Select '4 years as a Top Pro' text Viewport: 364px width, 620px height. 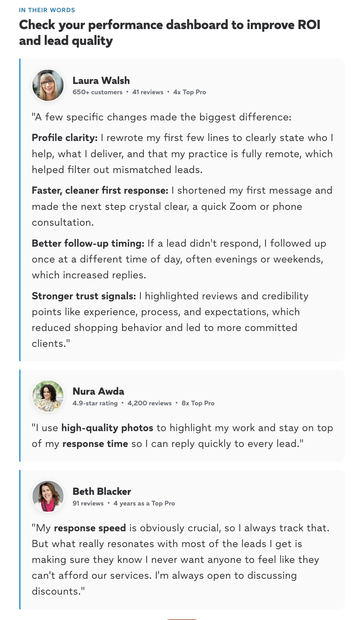(x=144, y=503)
